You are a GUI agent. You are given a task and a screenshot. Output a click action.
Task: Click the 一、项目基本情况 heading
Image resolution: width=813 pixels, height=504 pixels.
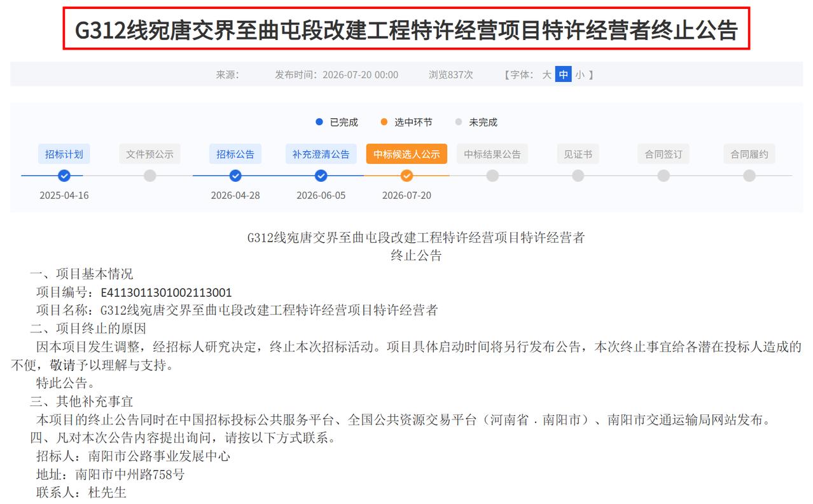coord(81,274)
